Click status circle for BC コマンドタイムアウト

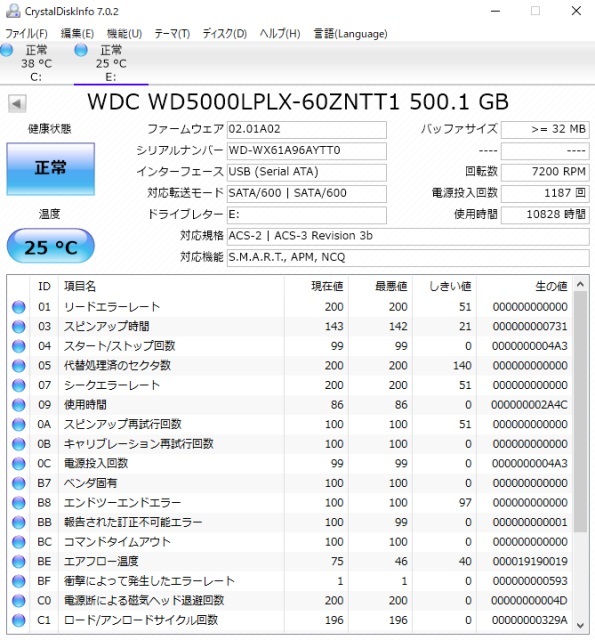pos(18,542)
